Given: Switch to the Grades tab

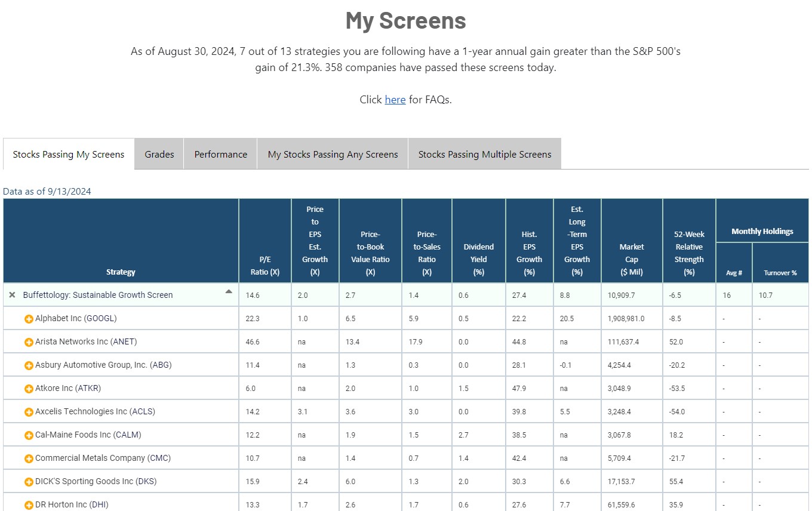Looking at the screenshot, I should [159, 153].
